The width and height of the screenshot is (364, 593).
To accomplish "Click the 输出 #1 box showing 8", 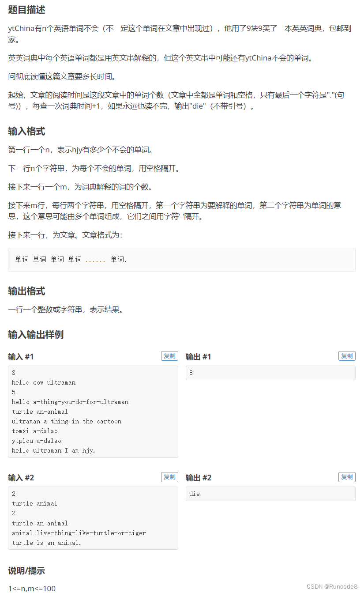I will point(270,373).
